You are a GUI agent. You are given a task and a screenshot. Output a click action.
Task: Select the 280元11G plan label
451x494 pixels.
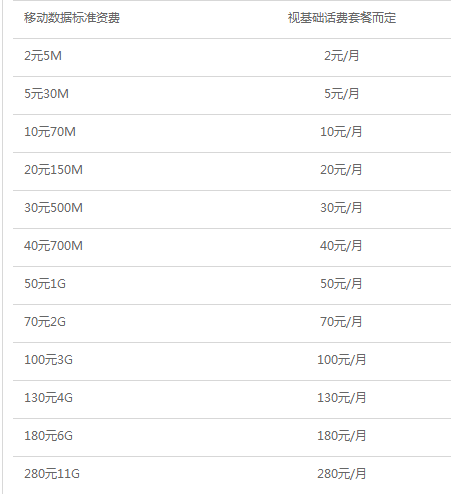tap(52, 474)
